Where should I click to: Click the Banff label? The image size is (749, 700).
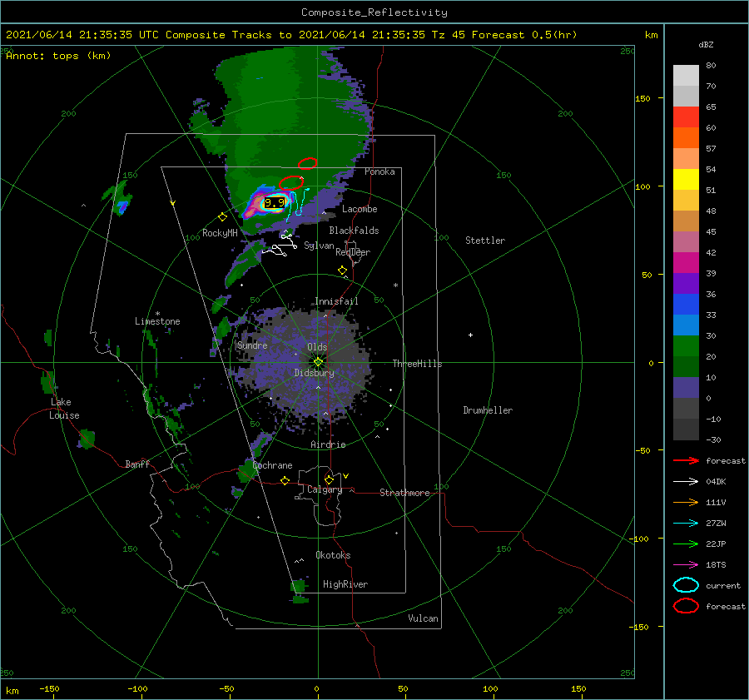[x=137, y=464]
